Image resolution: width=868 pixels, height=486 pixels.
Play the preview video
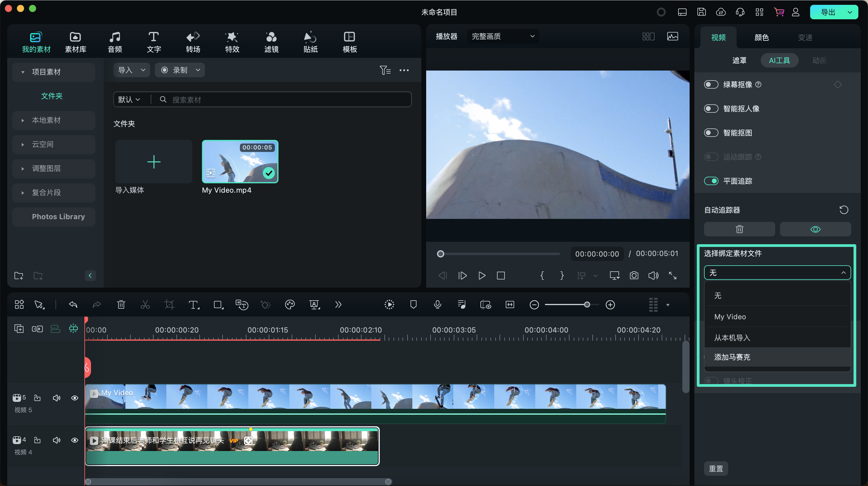482,276
